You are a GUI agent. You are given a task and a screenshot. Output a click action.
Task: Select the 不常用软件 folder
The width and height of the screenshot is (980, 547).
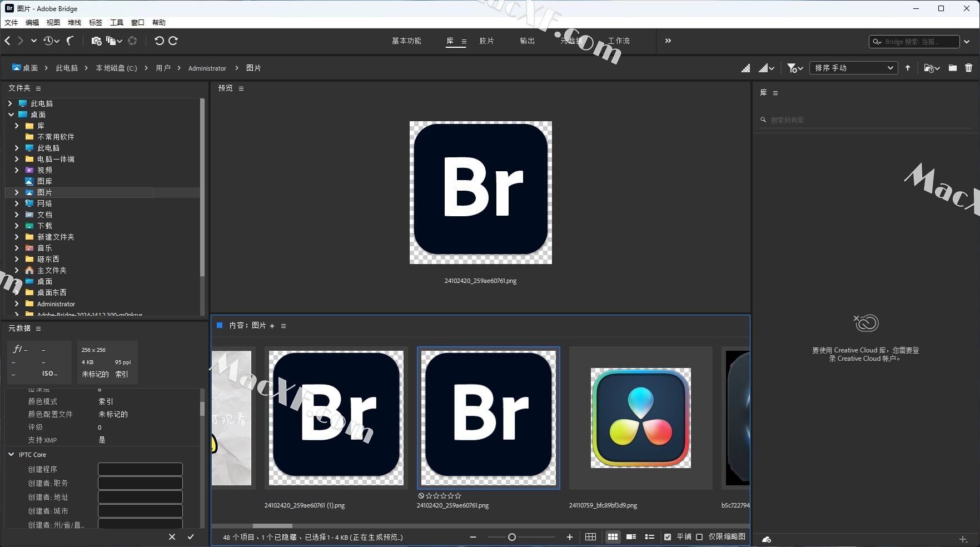(56, 137)
